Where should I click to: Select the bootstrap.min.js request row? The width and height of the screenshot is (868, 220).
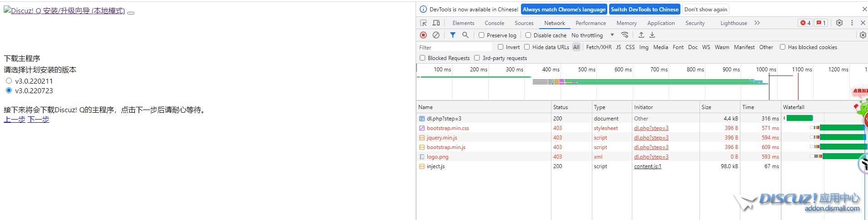click(642, 147)
